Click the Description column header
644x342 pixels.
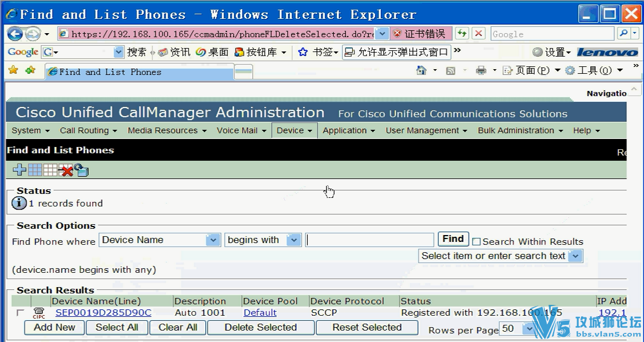[x=200, y=301]
